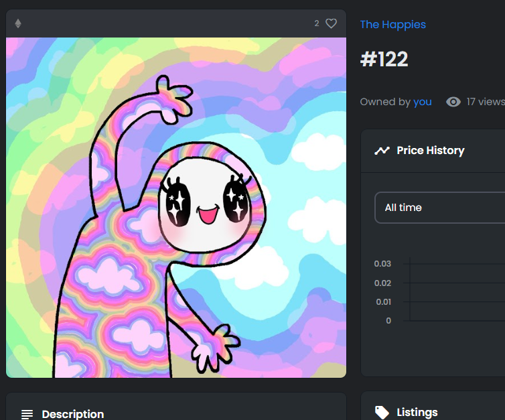Click the Listings tag icon
Viewport: 505px width, 420px height.
(382, 413)
